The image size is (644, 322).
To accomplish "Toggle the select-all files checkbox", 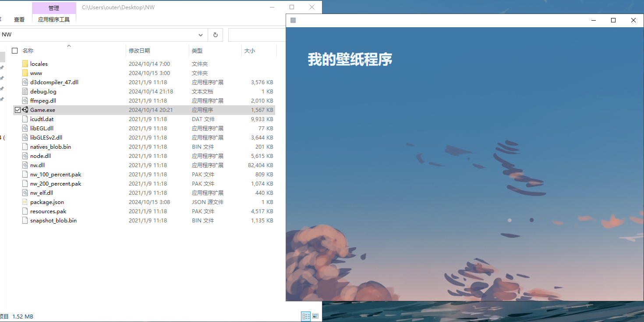I will tap(15, 51).
